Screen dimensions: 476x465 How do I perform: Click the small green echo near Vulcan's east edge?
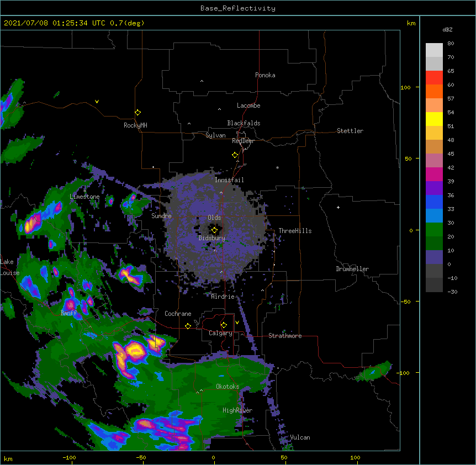pos(374,372)
